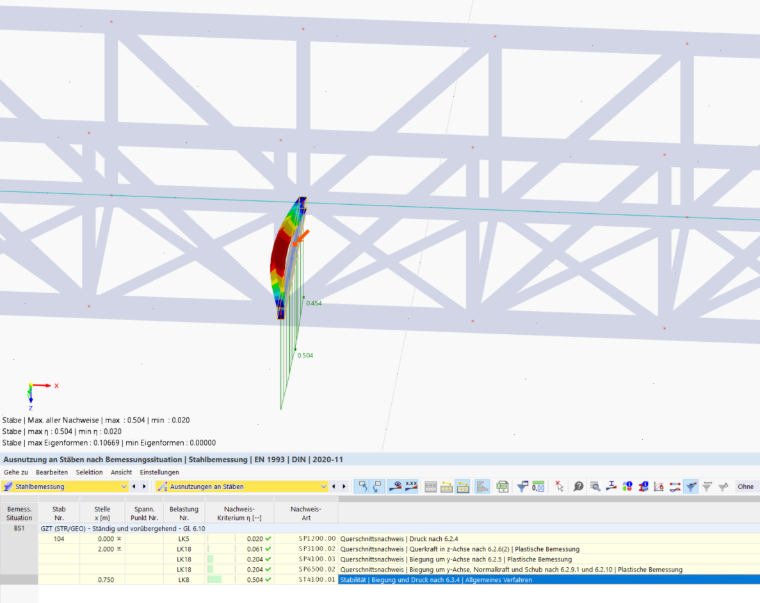Image resolution: width=760 pixels, height=603 pixels.
Task: Open the Selektion menu
Action: 89,472
